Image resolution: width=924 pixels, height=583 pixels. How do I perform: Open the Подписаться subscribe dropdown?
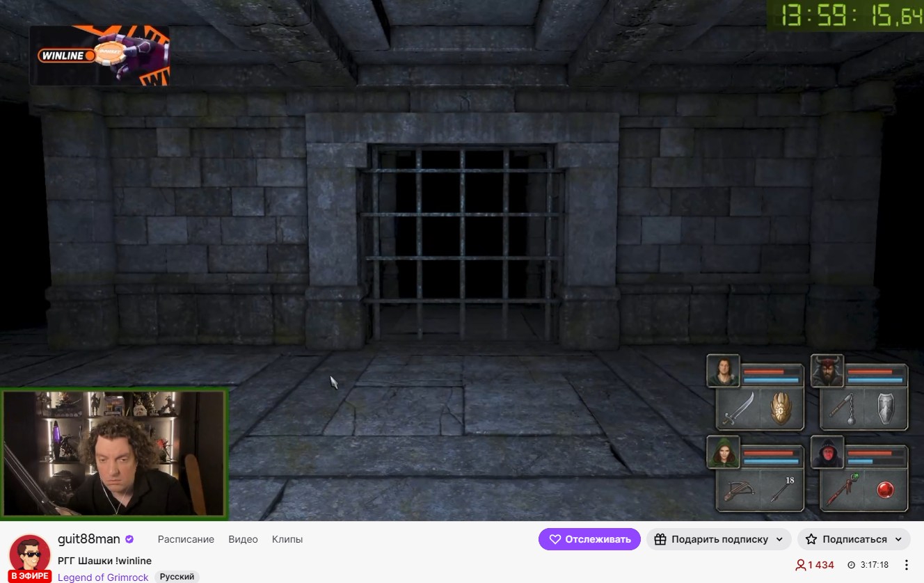coord(854,539)
